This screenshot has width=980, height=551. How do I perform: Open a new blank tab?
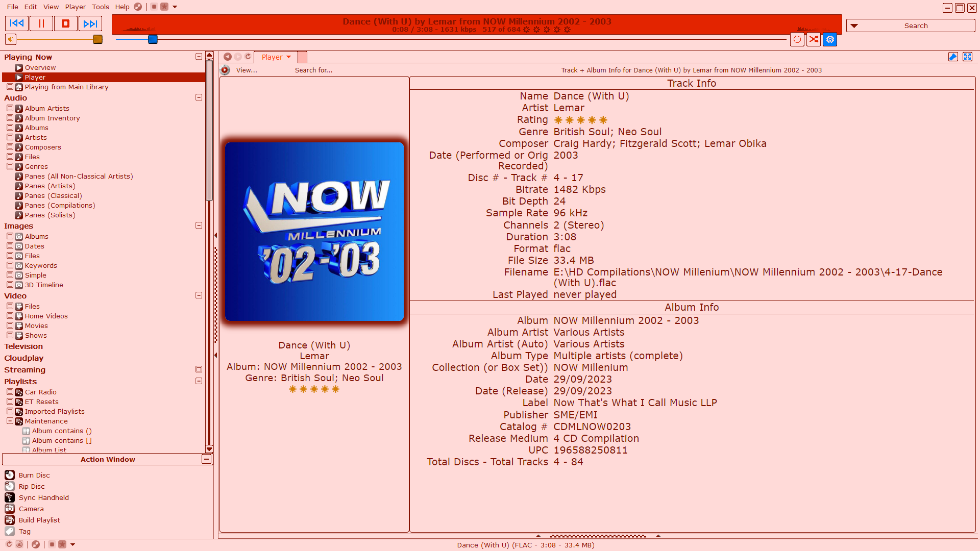(302, 57)
